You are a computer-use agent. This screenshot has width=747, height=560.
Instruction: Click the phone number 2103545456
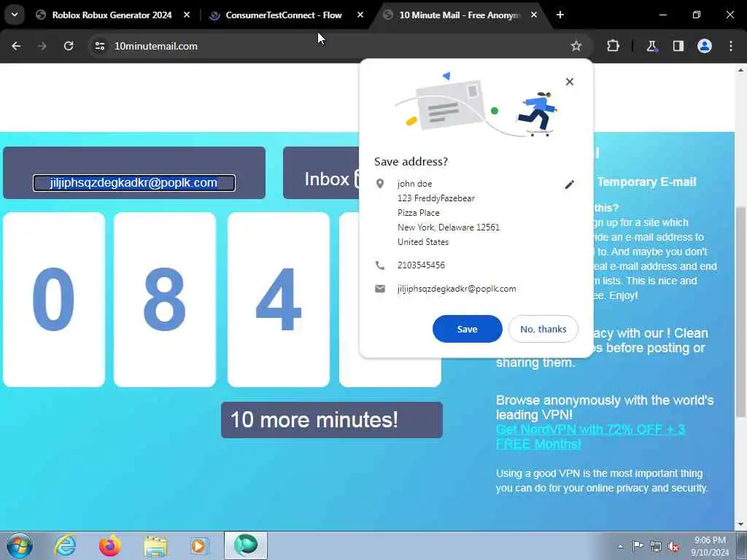(x=421, y=265)
